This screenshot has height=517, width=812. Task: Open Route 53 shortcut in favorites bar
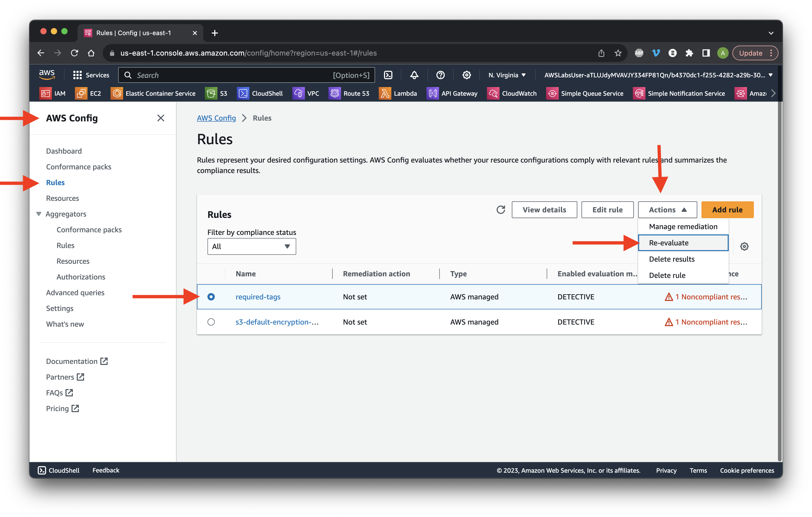tap(349, 94)
